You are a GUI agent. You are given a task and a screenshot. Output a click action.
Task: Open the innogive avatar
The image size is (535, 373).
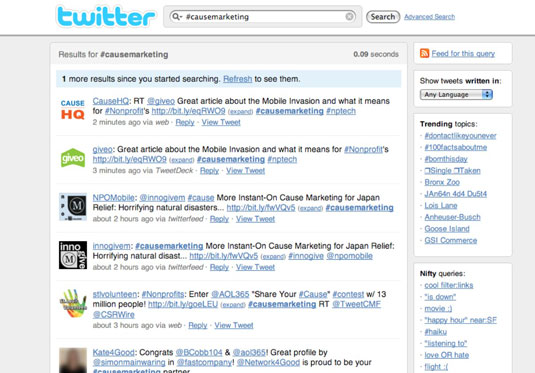click(73, 255)
